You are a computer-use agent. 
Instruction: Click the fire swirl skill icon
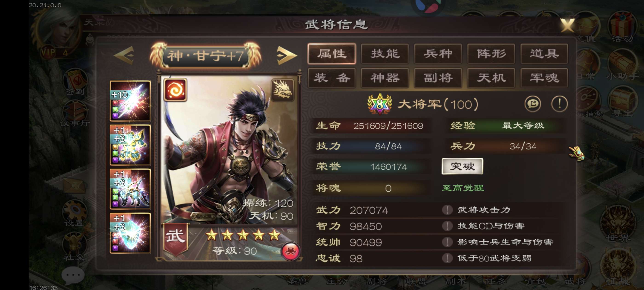(175, 90)
